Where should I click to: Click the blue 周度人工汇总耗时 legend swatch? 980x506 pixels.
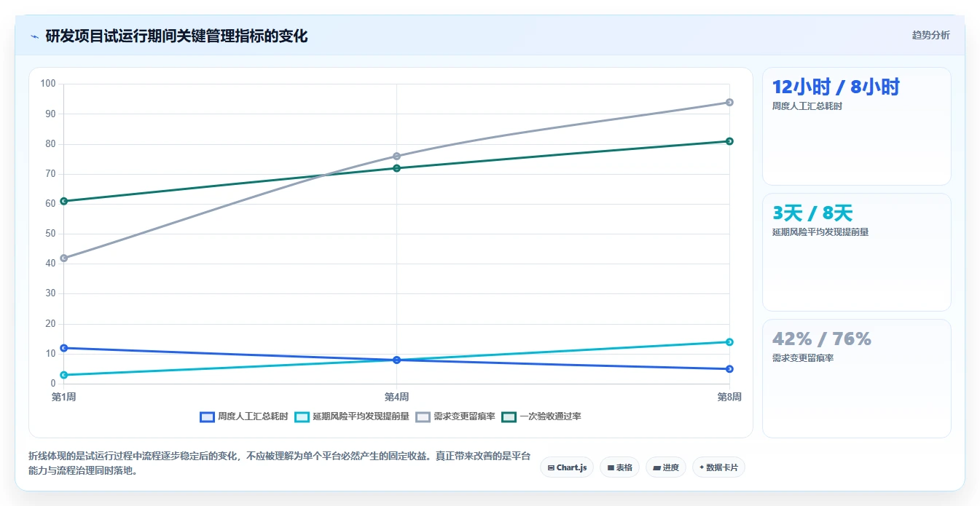click(x=207, y=416)
